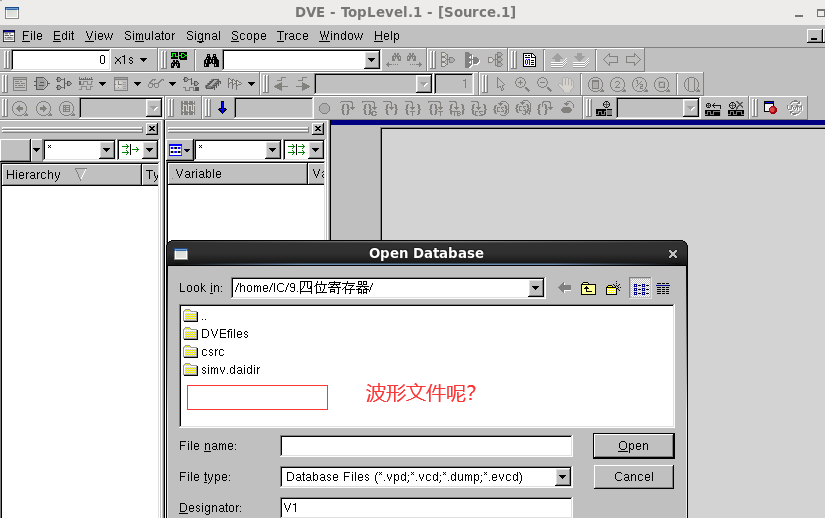
Task: Click the Hierarchy column header
Action: click(72, 175)
